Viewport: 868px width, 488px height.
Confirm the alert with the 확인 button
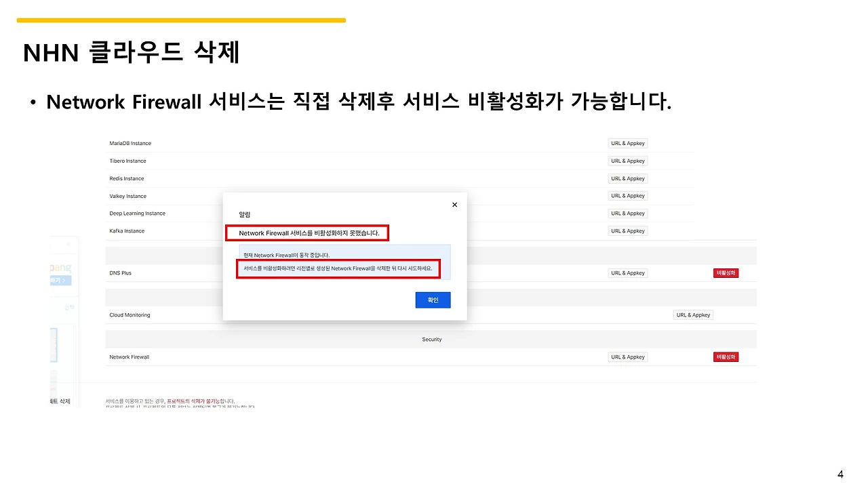[x=433, y=300]
